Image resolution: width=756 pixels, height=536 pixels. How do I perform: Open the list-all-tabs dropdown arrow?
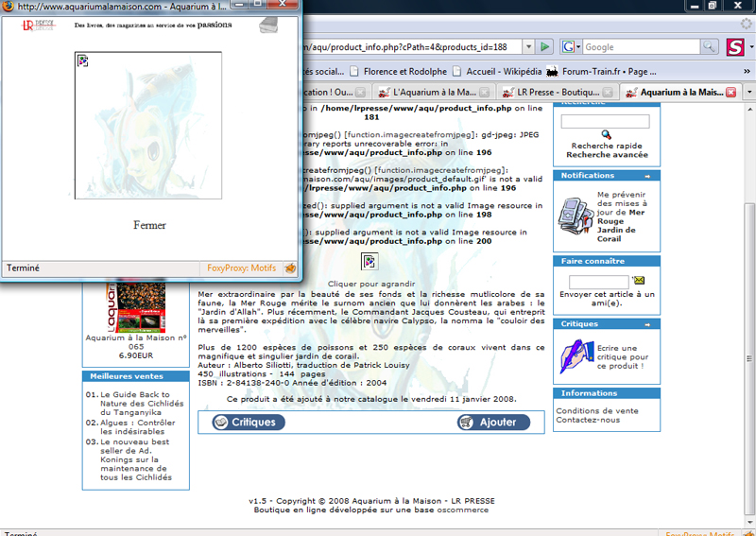[x=749, y=92]
